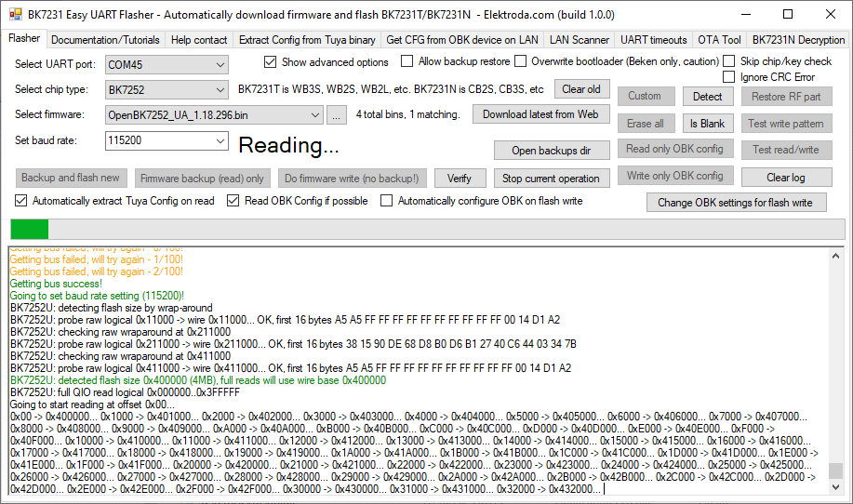Click the Detect button

click(708, 96)
